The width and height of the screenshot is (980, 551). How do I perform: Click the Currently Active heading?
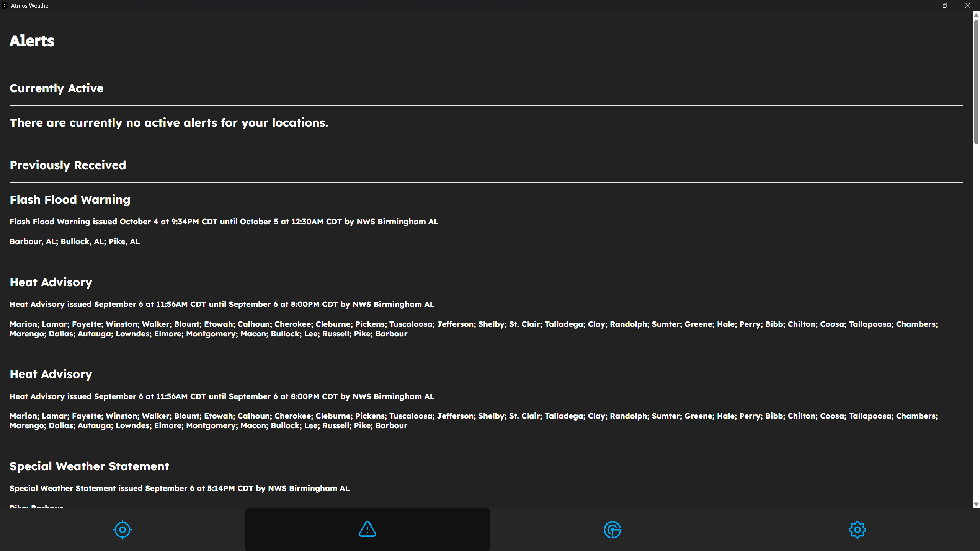[x=57, y=88]
